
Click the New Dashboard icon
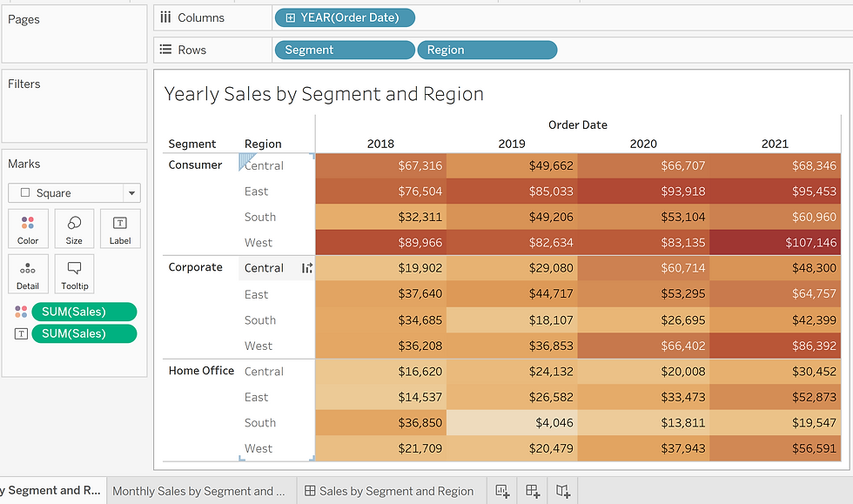(x=533, y=491)
